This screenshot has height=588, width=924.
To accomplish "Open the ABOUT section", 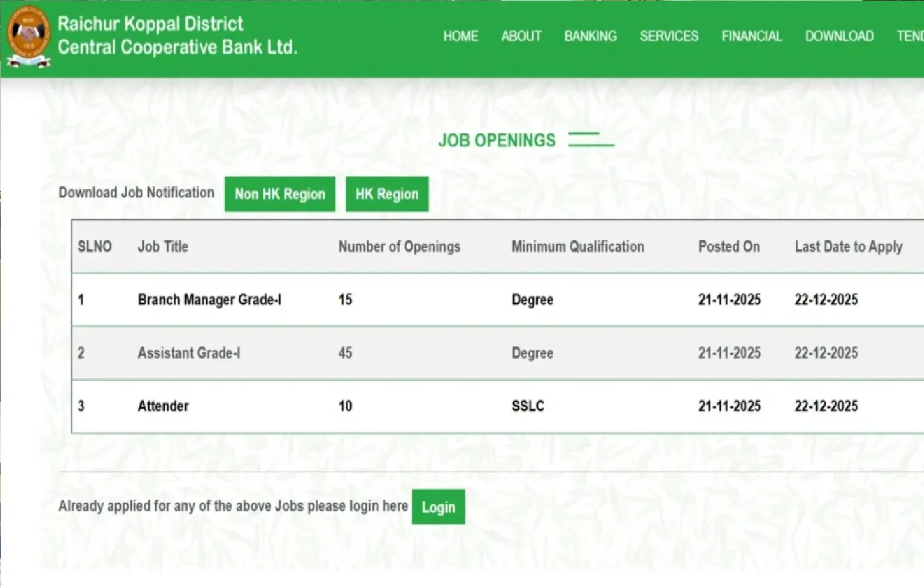I will tap(521, 37).
